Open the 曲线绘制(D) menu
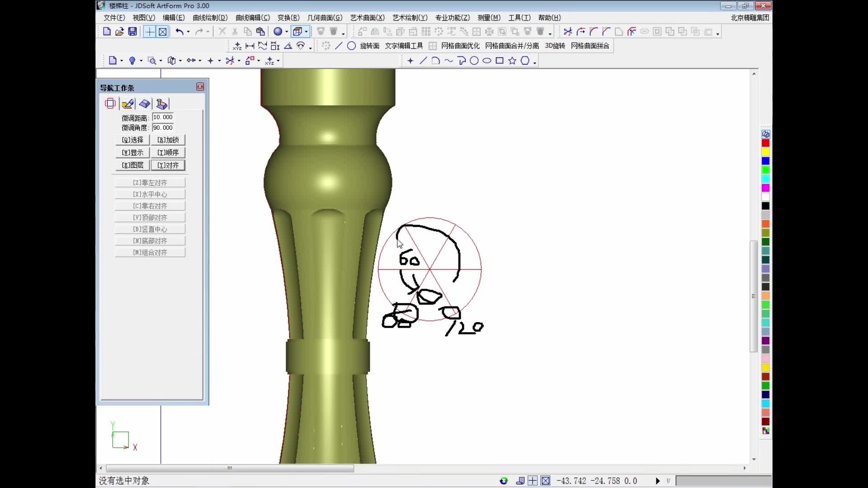 210,18
